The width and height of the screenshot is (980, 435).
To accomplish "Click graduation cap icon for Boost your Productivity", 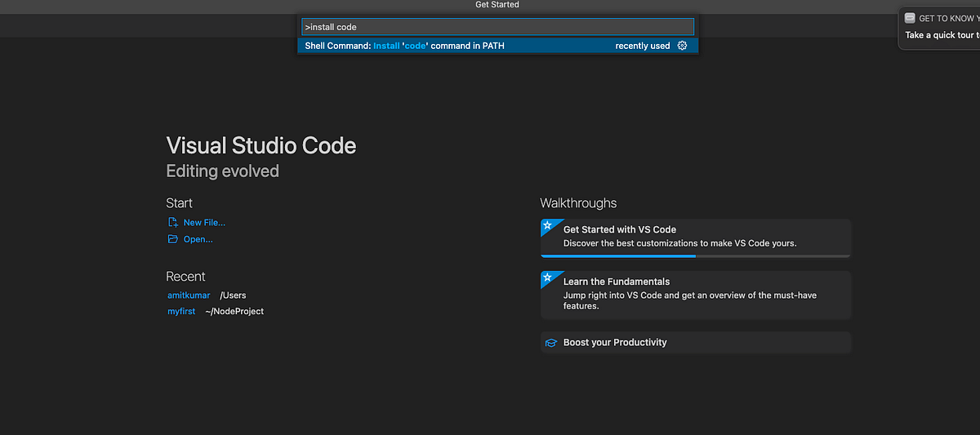I will pyautogui.click(x=551, y=343).
